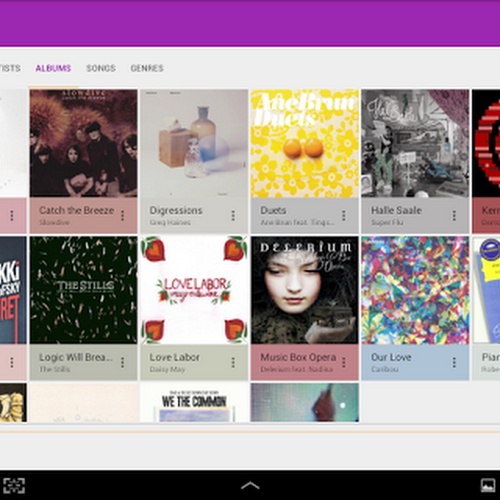The width and height of the screenshot is (500, 500).
Task: Open the We The Common album cover
Action: [x=194, y=403]
